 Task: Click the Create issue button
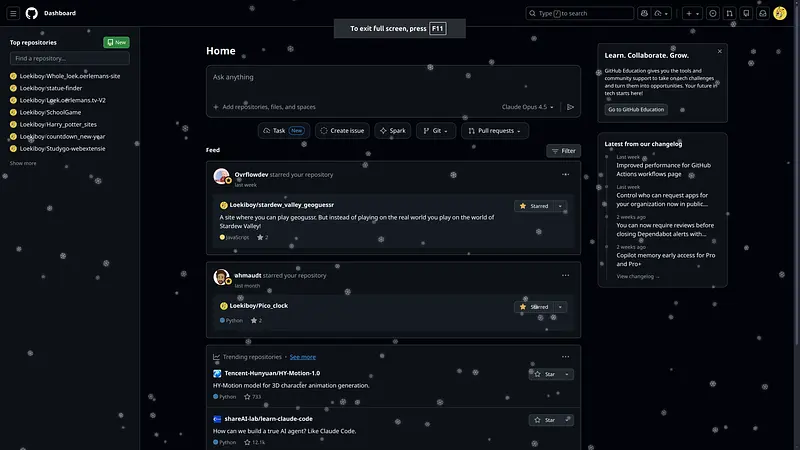(x=342, y=131)
